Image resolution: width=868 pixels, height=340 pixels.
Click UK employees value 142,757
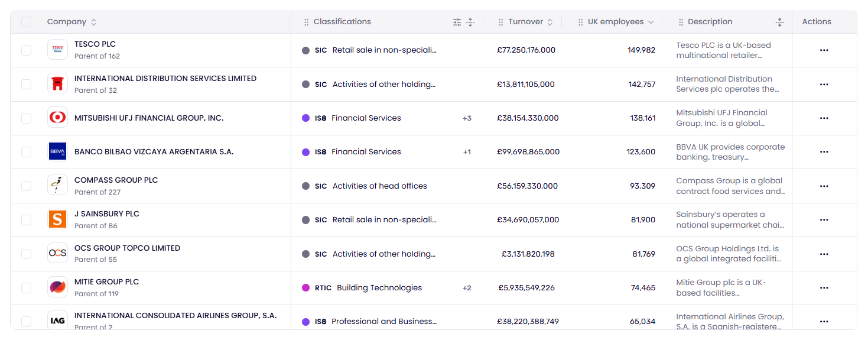click(642, 85)
